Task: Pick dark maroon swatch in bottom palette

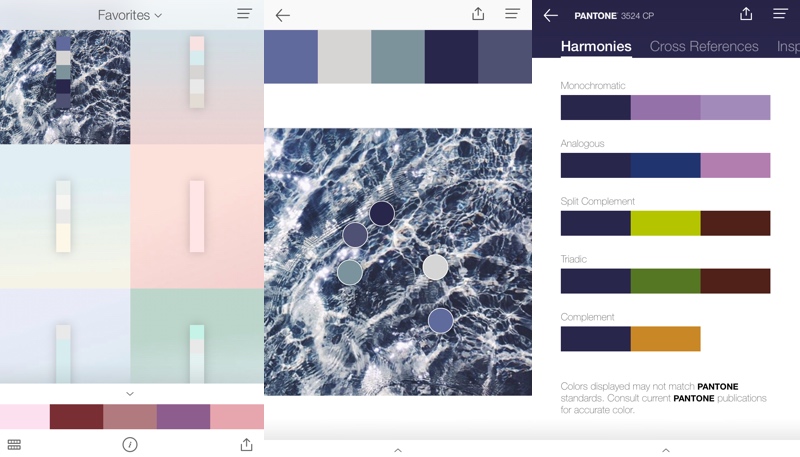Action: point(77,417)
